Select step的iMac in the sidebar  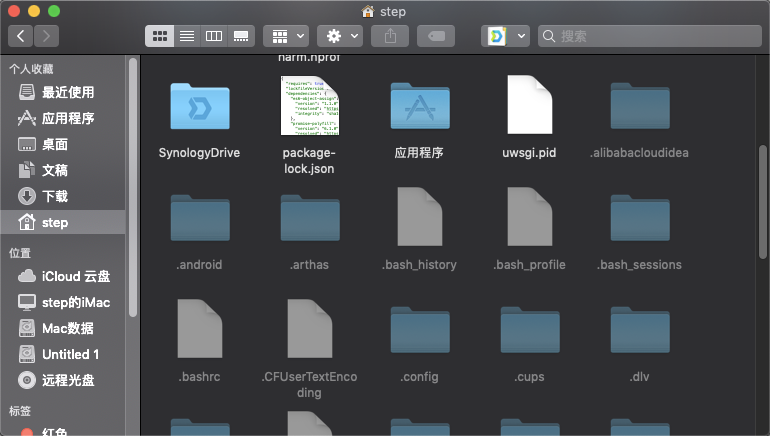(63, 302)
